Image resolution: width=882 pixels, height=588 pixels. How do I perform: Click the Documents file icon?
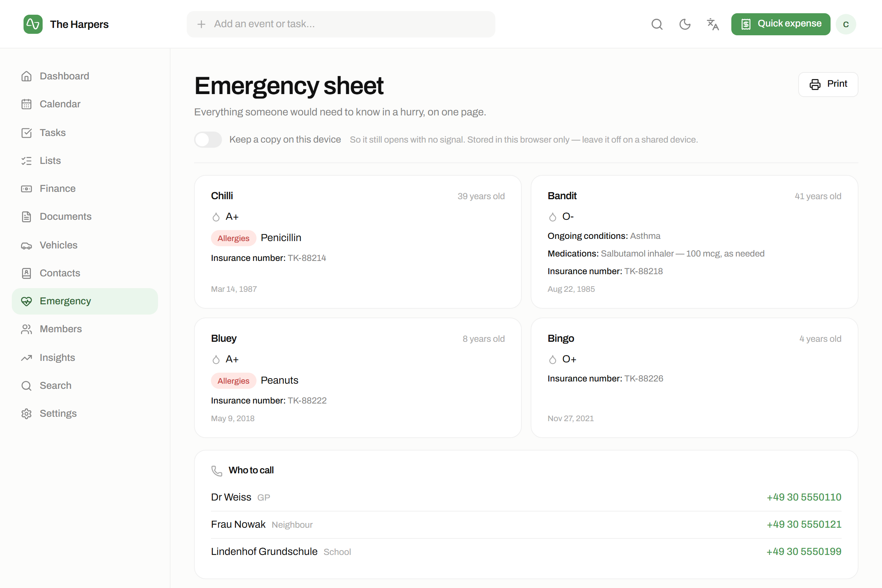click(x=26, y=217)
